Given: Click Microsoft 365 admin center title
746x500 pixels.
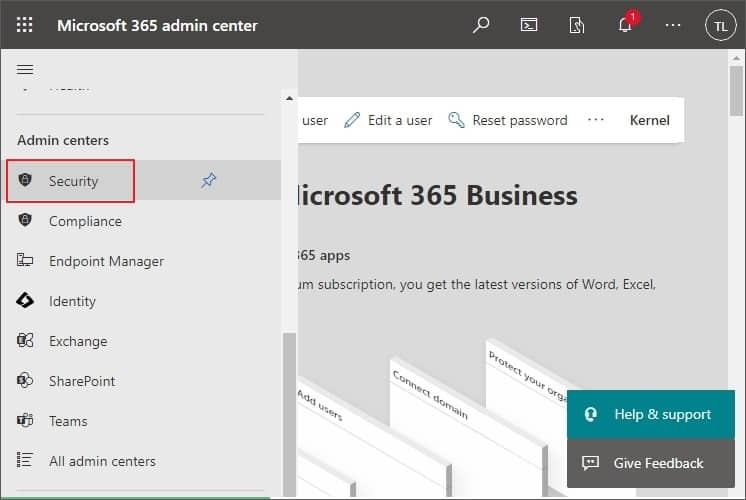Looking at the screenshot, I should [157, 25].
